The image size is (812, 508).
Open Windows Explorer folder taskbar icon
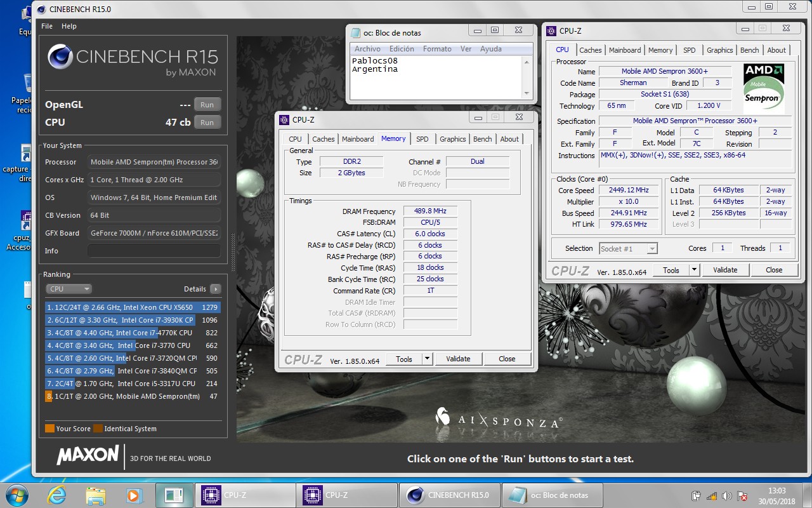[x=96, y=495]
